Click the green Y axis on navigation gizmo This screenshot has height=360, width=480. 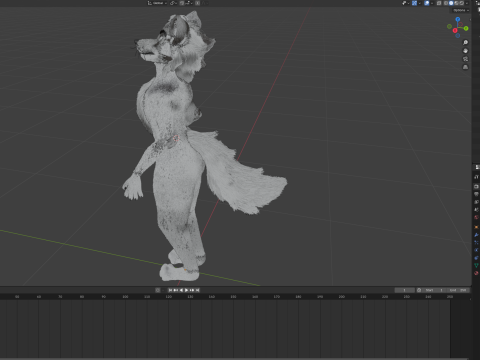[x=466, y=28]
